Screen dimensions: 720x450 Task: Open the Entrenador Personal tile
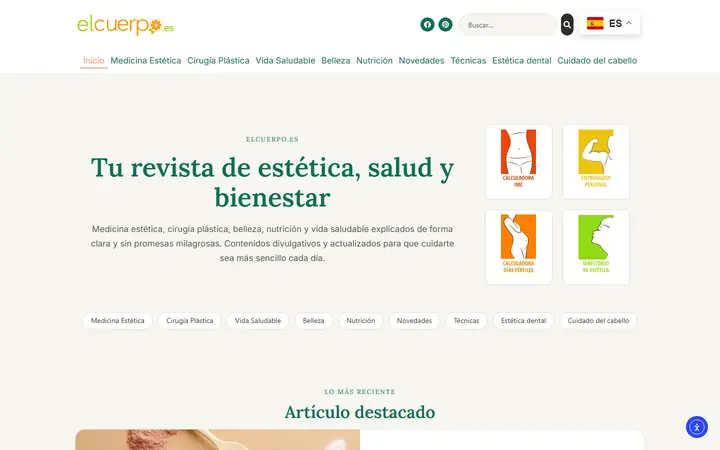coord(596,162)
